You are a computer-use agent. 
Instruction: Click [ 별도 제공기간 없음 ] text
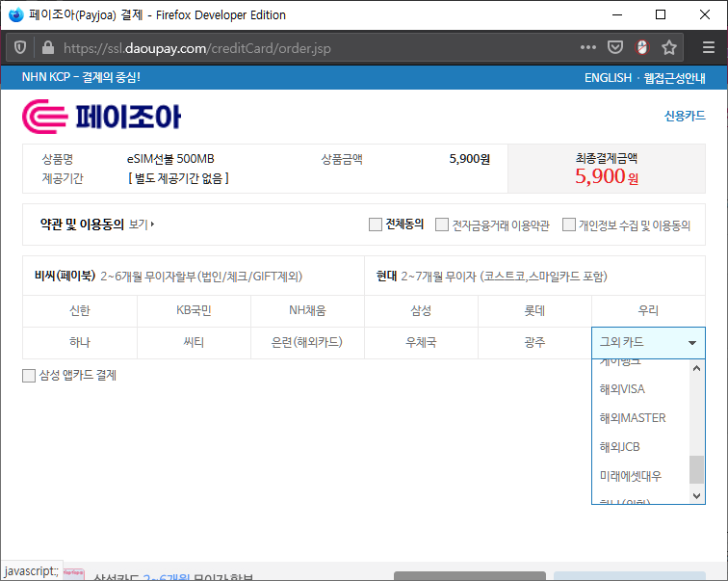pyautogui.click(x=178, y=178)
